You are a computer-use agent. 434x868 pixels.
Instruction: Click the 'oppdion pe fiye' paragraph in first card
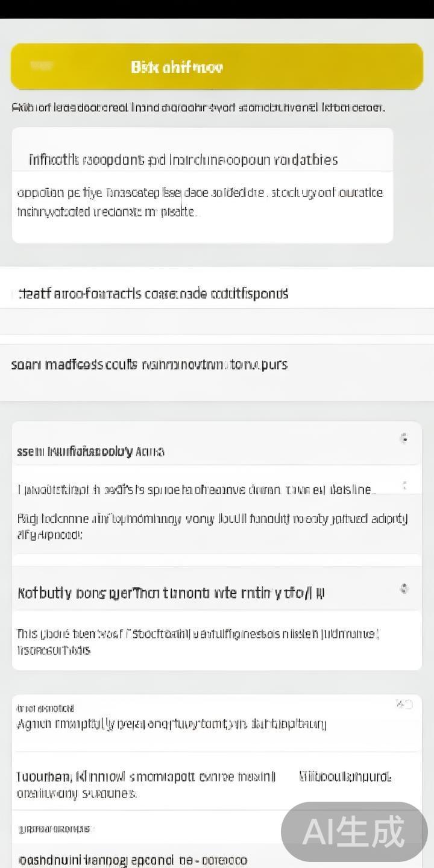click(x=199, y=202)
